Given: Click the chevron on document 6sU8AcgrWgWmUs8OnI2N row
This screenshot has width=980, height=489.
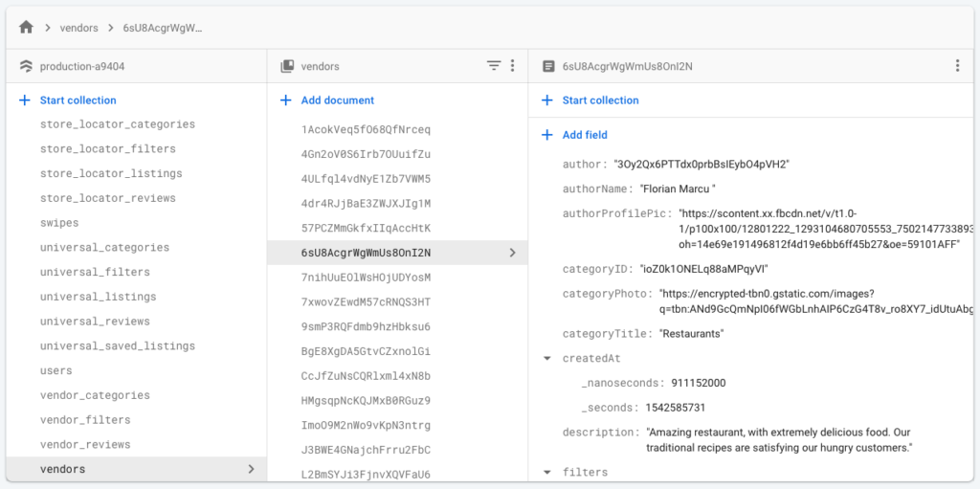Looking at the screenshot, I should [x=513, y=253].
